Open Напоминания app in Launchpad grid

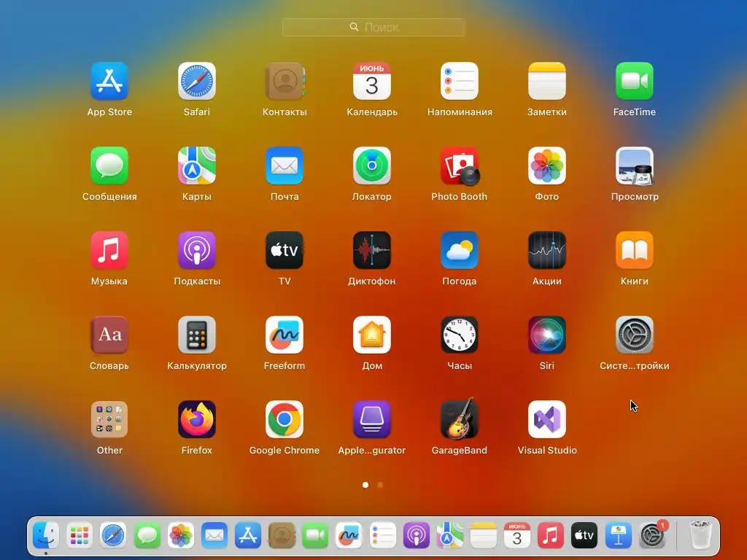point(460,81)
